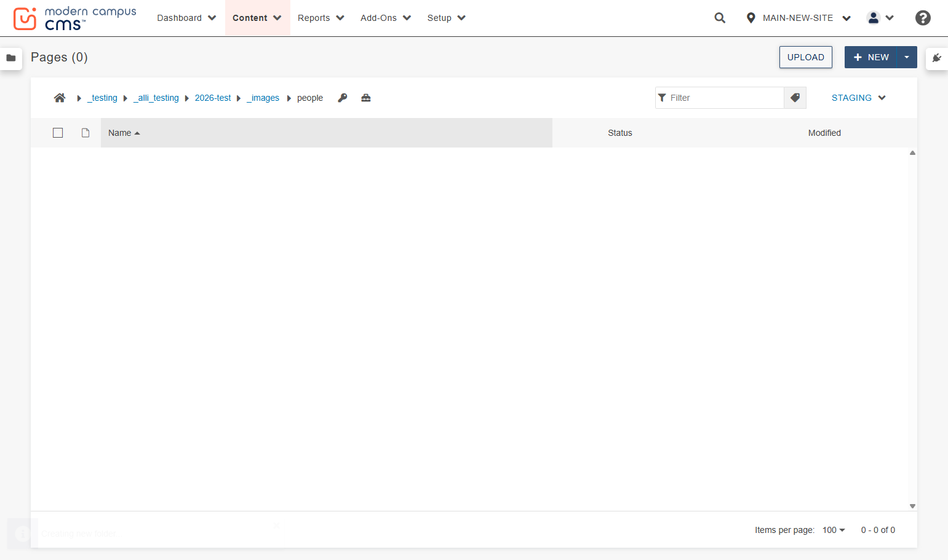Navigate to _testing breadcrumb
This screenshot has height=560, width=948.
click(102, 98)
